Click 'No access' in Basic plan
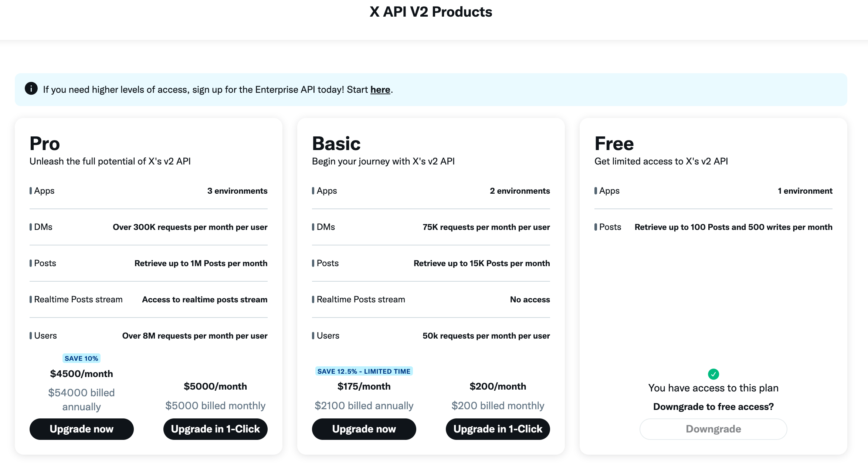Viewport: 868px width, 465px height. 530,299
